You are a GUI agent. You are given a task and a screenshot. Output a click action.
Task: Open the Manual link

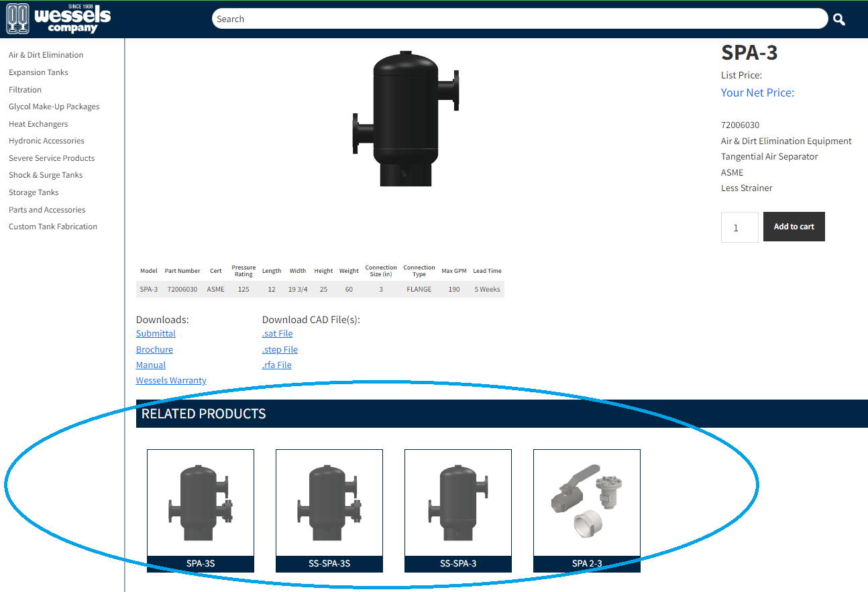(151, 365)
